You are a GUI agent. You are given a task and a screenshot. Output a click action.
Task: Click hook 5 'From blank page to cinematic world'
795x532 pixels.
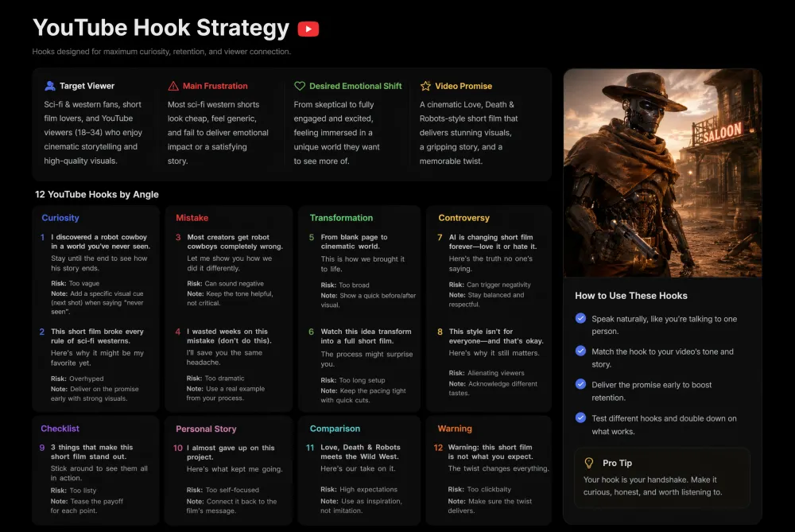tap(354, 242)
